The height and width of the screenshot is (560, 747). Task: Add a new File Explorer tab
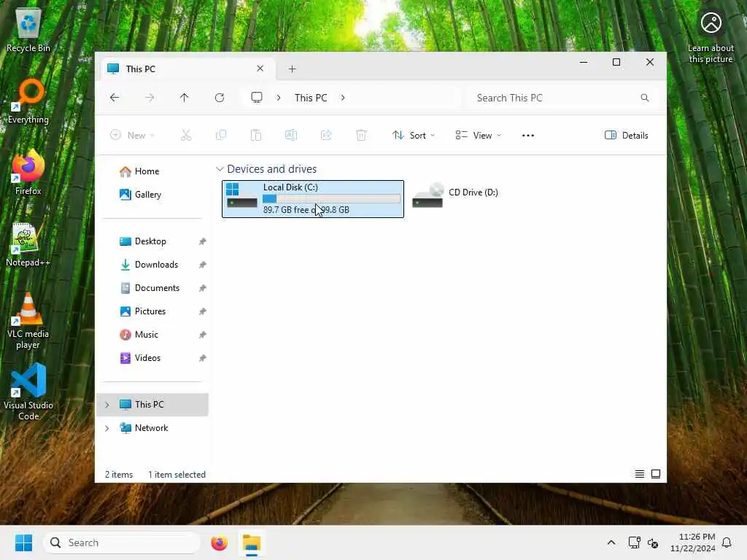pos(293,69)
